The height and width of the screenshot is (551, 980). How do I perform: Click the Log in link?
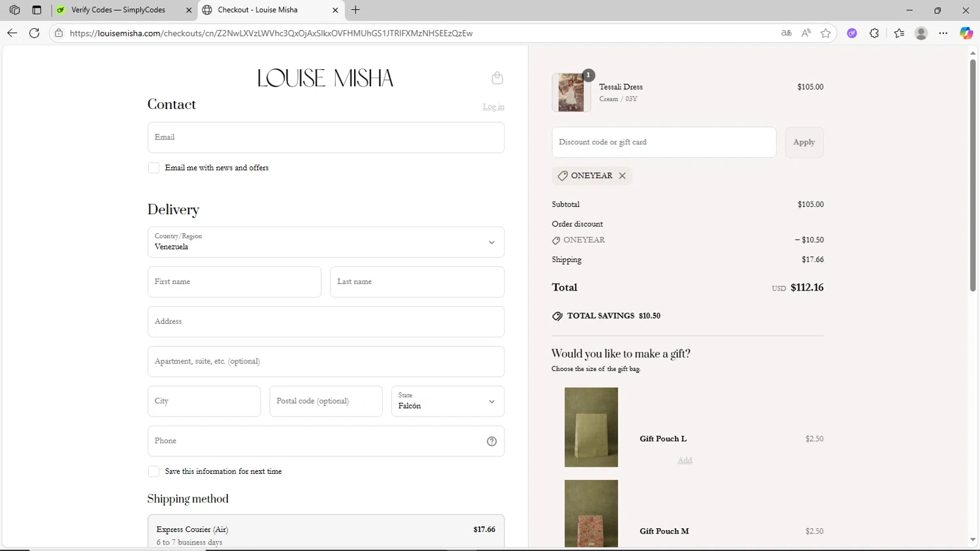[493, 106]
